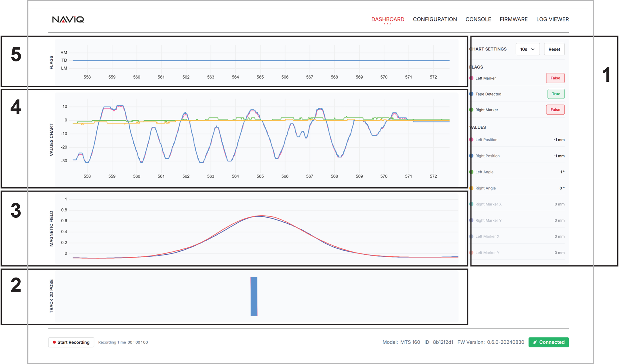The image size is (619, 364).
Task: Click the red record dot icon
Action: (x=54, y=342)
